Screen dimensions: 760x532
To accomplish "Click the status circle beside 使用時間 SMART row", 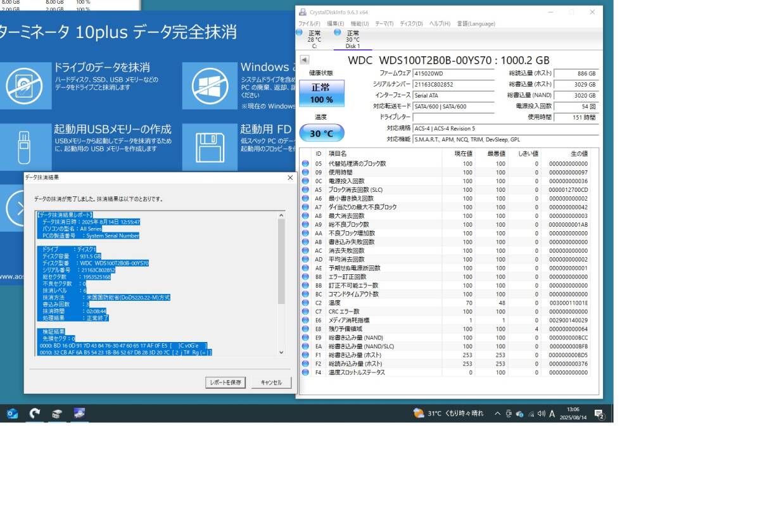I will point(305,172).
